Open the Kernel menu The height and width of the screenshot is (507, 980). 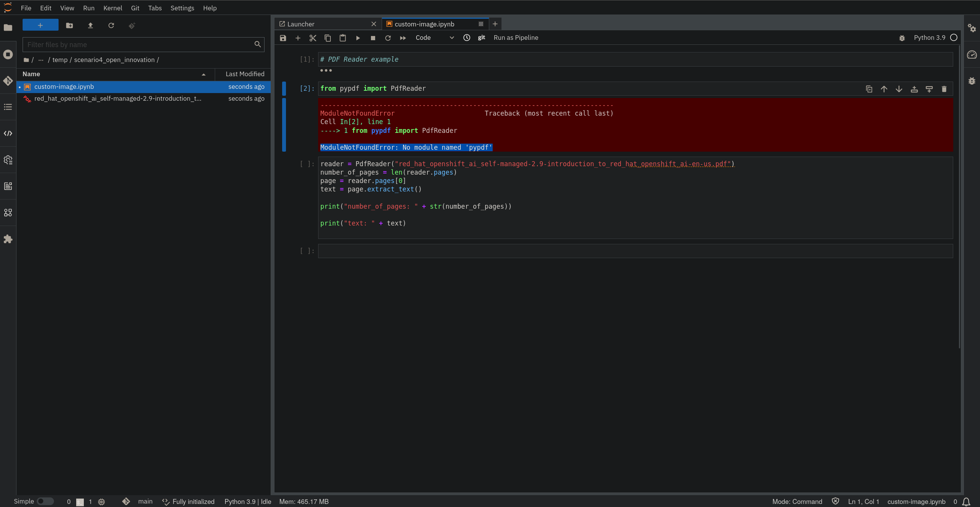113,8
